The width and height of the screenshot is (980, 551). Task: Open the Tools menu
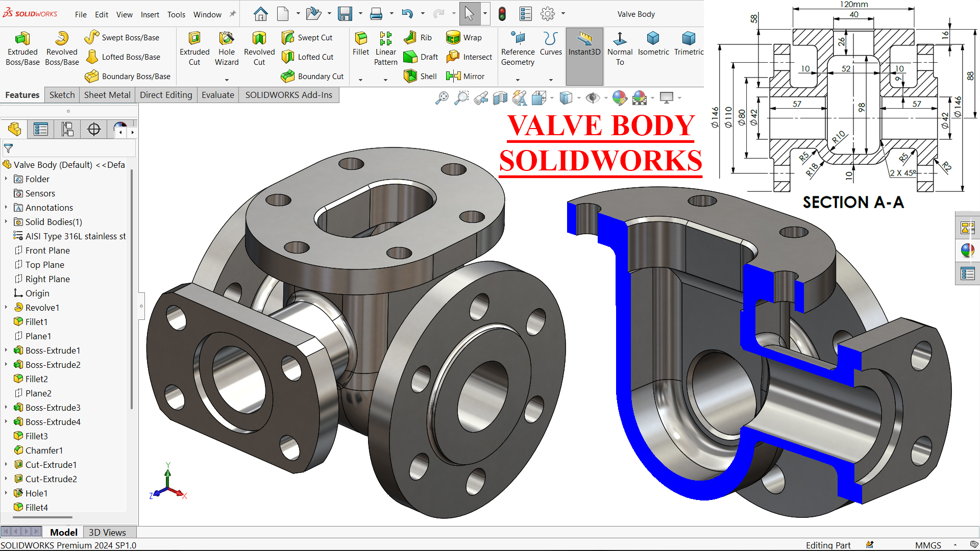pos(176,14)
